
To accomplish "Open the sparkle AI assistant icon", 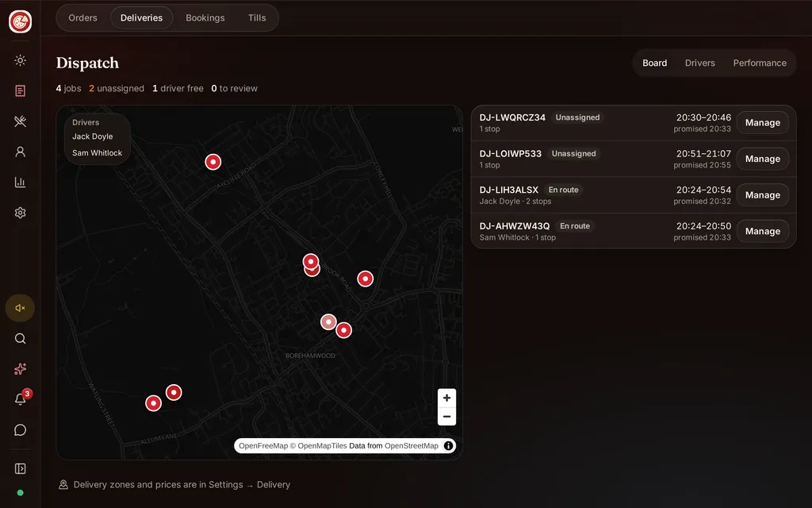I will click(x=20, y=369).
